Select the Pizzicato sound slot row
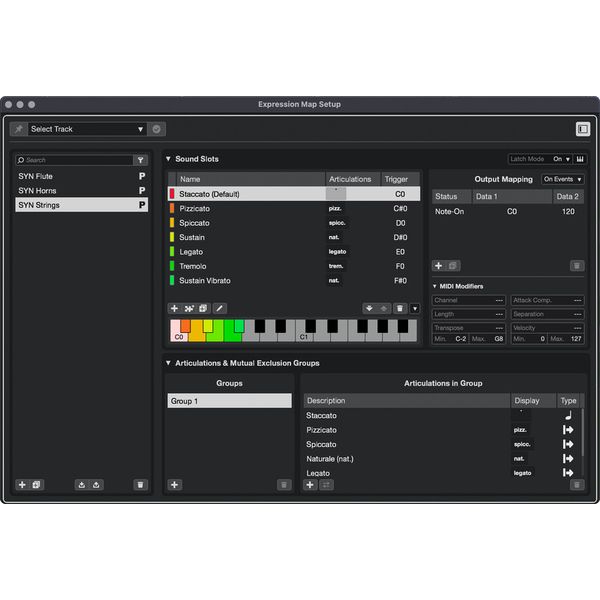 pos(250,208)
